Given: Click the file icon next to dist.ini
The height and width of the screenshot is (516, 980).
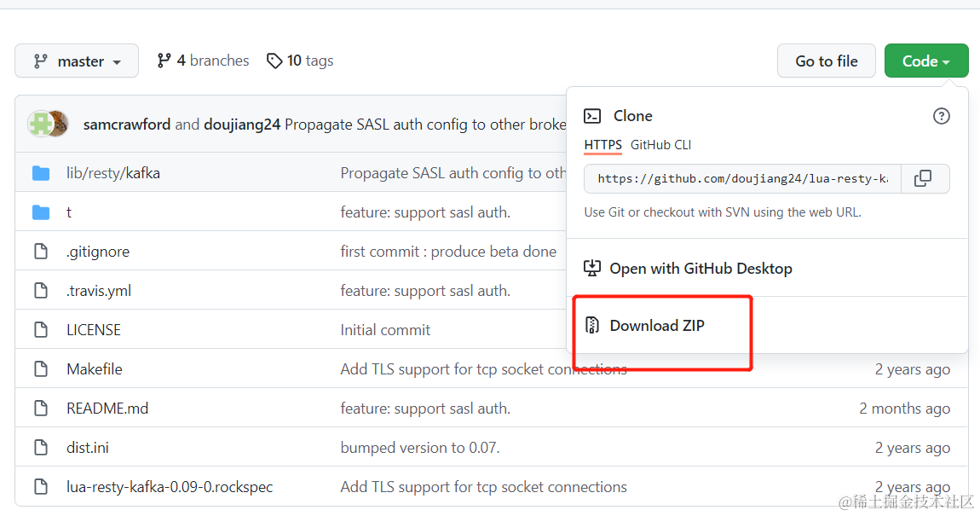Looking at the screenshot, I should [x=41, y=448].
